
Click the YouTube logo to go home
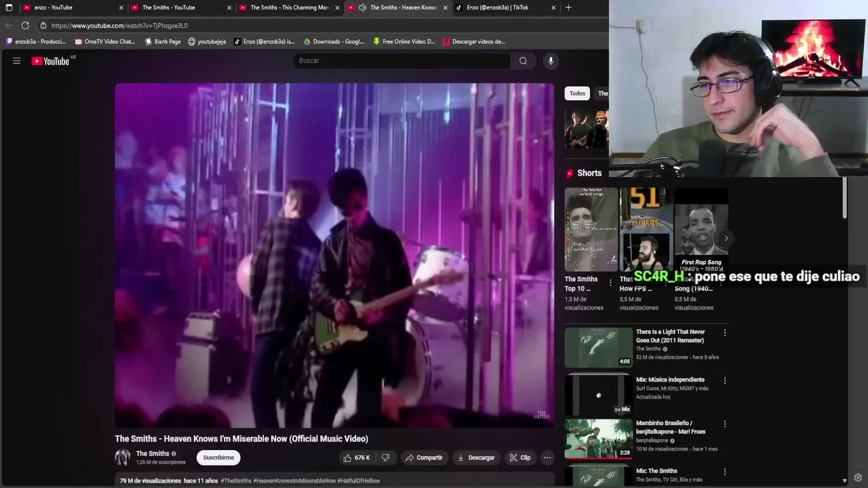(x=50, y=61)
